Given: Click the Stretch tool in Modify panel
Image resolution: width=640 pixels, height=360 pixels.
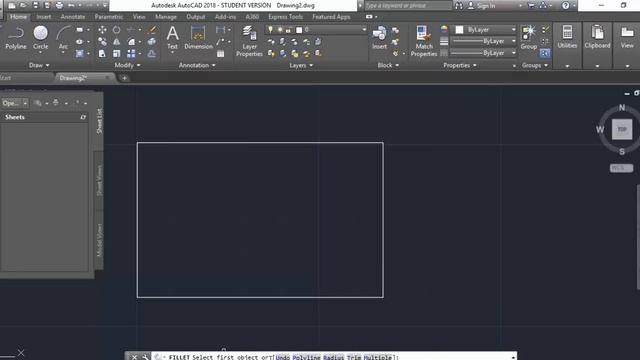Looking at the screenshot, I should click(102, 53).
